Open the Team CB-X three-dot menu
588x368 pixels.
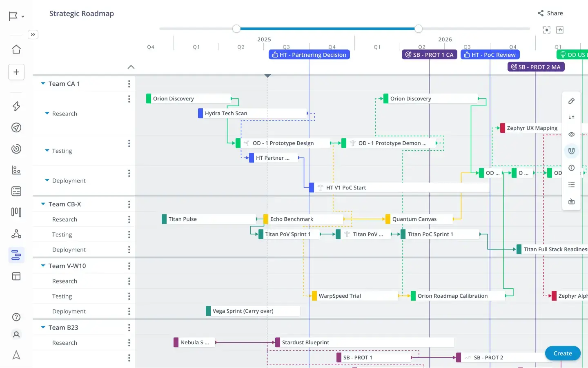click(x=129, y=204)
